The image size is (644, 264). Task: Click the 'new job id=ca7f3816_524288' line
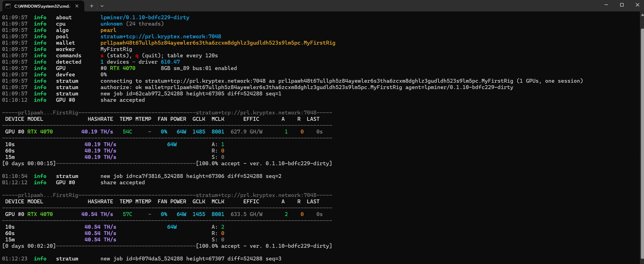pyautogui.click(x=191, y=176)
